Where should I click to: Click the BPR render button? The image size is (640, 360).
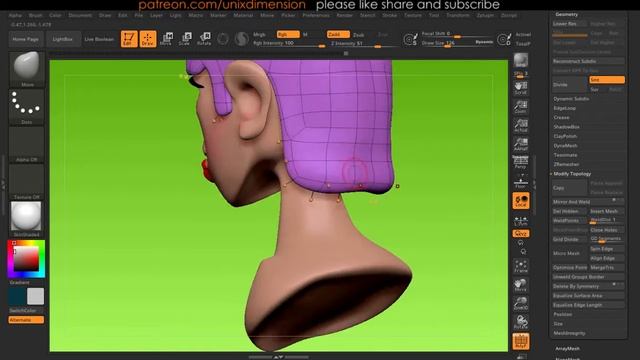point(520,60)
